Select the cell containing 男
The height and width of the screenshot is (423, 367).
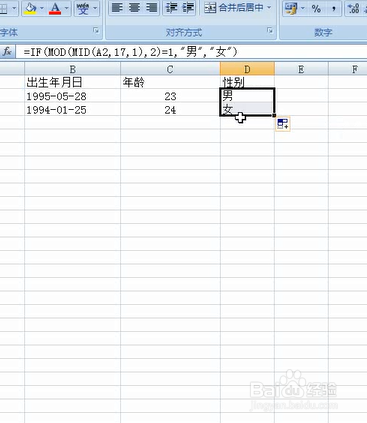click(247, 96)
